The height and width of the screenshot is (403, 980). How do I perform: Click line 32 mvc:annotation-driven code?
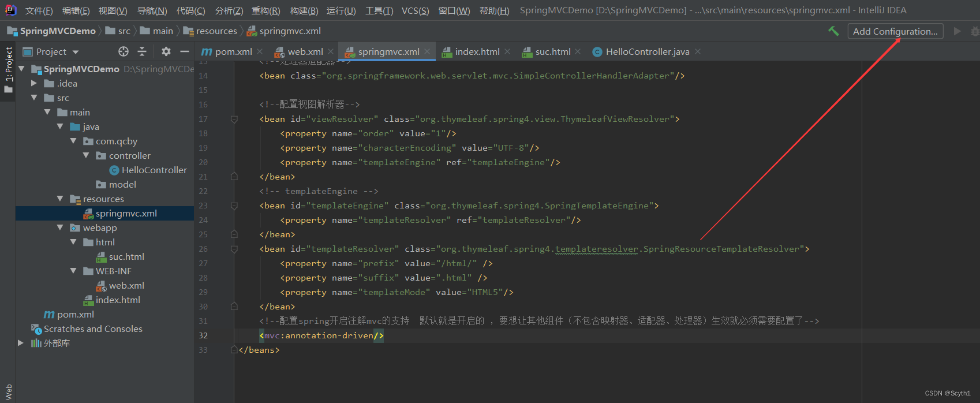tap(321, 335)
